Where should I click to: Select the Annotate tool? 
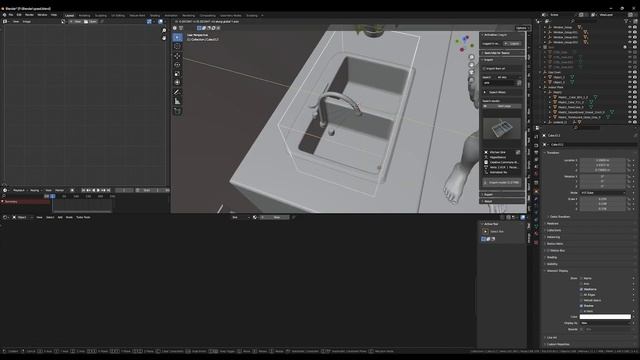click(177, 92)
